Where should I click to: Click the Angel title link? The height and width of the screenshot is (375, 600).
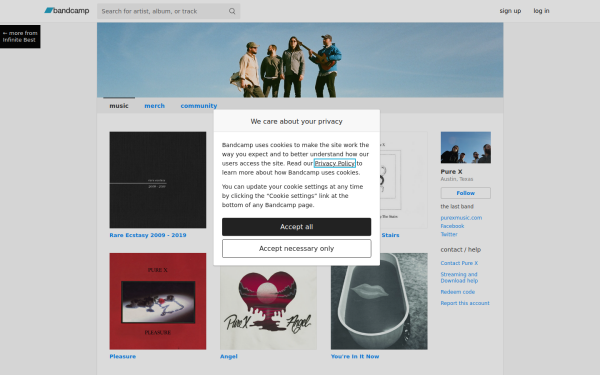[x=228, y=356]
